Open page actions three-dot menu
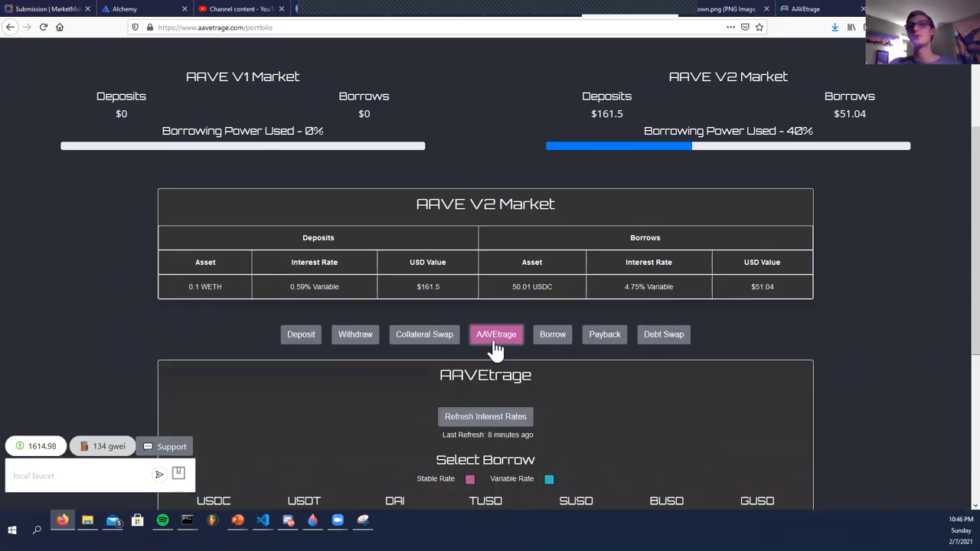Image resolution: width=980 pixels, height=551 pixels. click(x=730, y=27)
